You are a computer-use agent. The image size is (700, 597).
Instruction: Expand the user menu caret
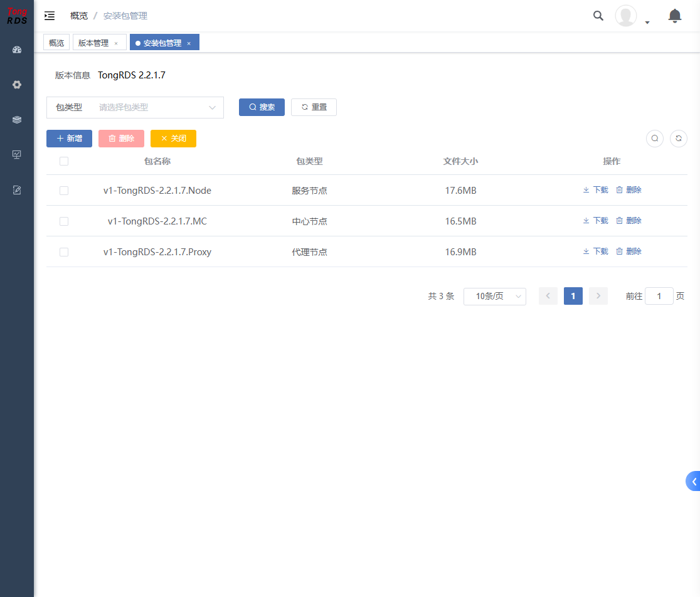tap(647, 23)
